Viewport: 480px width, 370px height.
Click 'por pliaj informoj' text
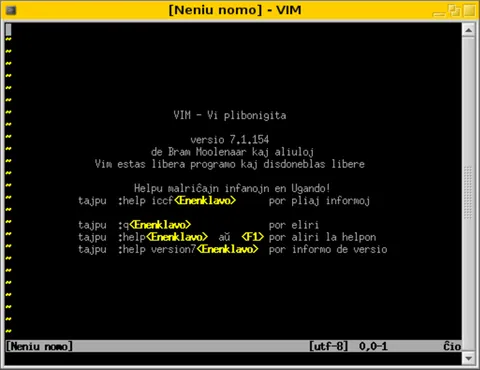coord(319,201)
